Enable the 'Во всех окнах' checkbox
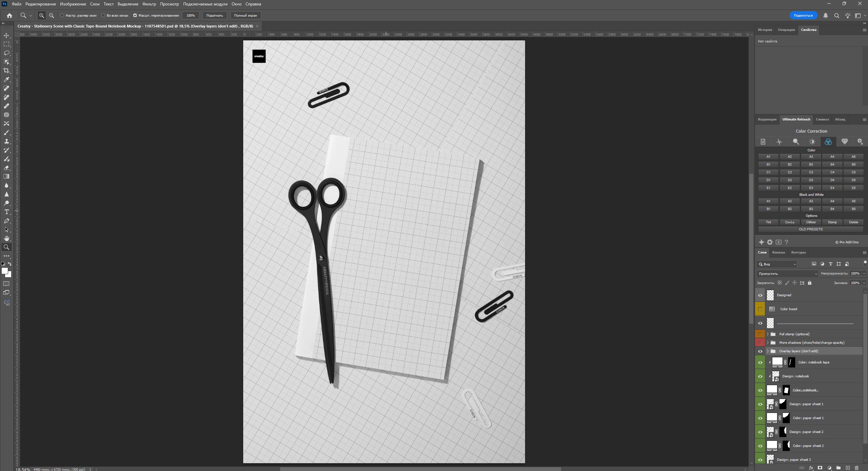 click(103, 16)
